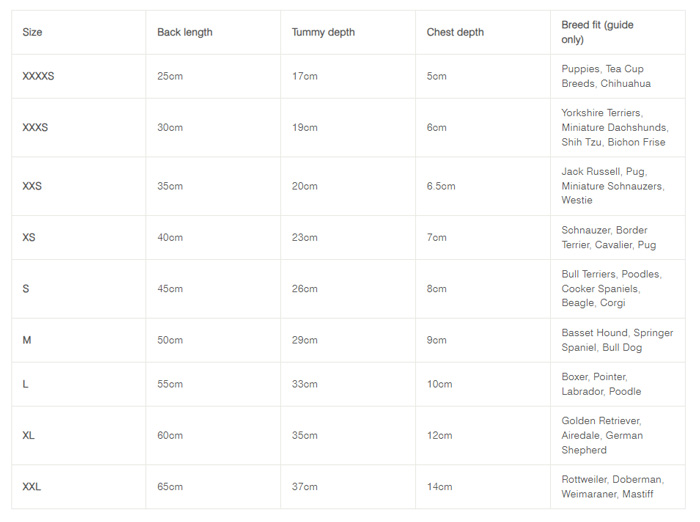700x522 pixels.
Task: Click the 65cm back length cell
Action: tap(170, 487)
